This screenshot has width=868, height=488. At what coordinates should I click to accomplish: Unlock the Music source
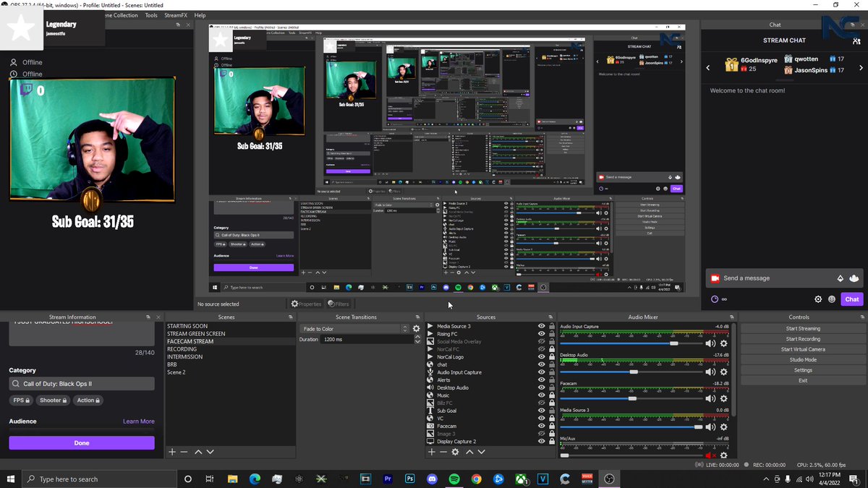pyautogui.click(x=551, y=395)
